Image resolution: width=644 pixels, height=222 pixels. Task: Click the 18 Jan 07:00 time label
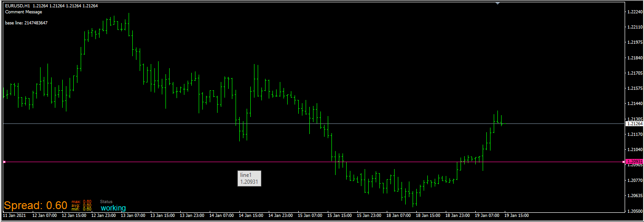pyautogui.click(x=399, y=216)
